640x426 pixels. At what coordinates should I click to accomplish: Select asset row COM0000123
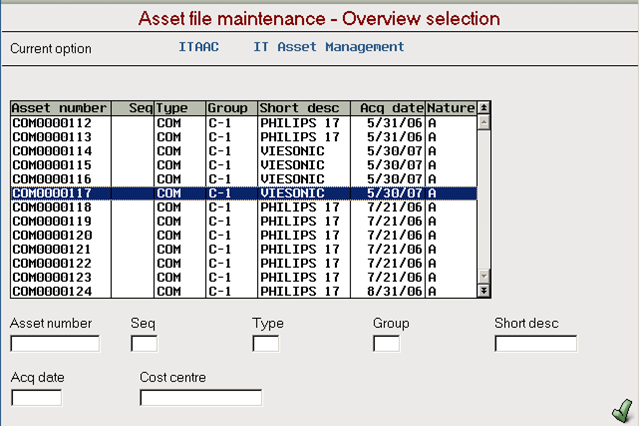pyautogui.click(x=244, y=277)
